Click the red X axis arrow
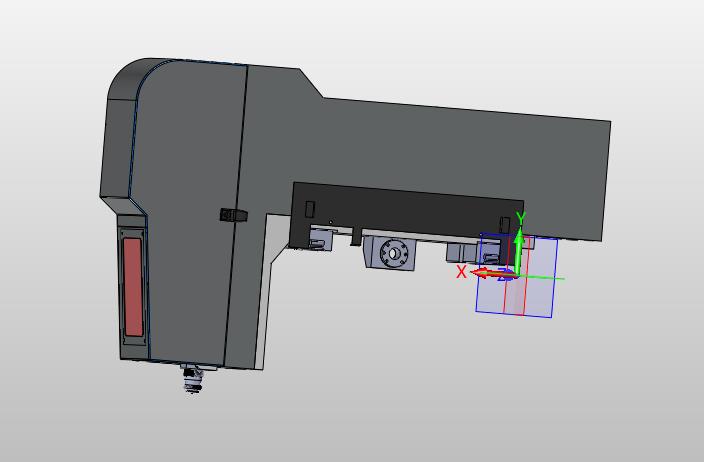Image resolution: width=704 pixels, height=462 pixels. point(493,273)
